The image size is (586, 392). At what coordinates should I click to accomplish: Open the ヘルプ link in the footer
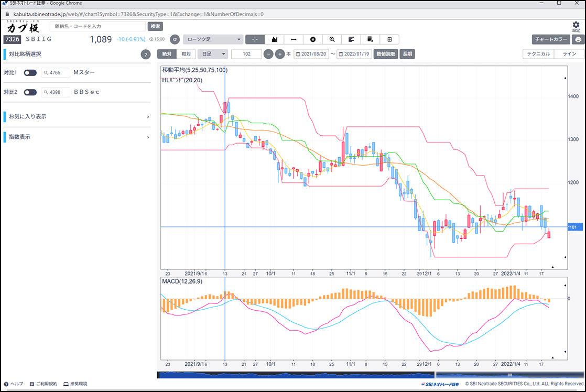14,384
